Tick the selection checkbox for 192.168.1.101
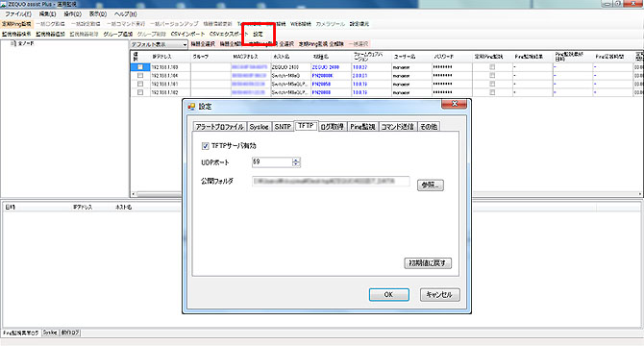Screen dimensions: 644x346 [x=140, y=84]
